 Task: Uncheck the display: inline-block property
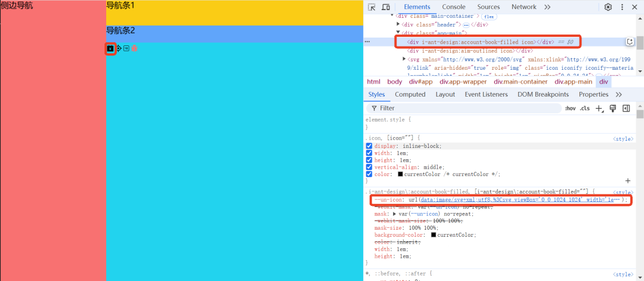369,146
